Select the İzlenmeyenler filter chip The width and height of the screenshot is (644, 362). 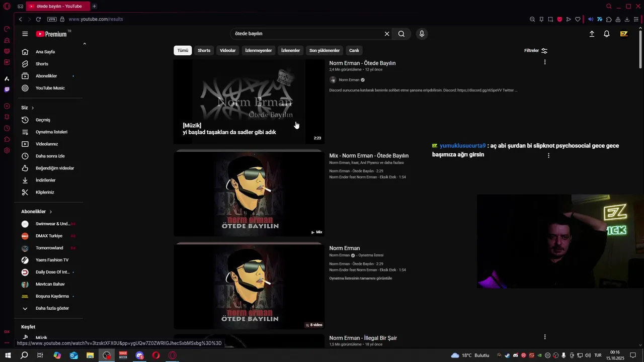258,50
